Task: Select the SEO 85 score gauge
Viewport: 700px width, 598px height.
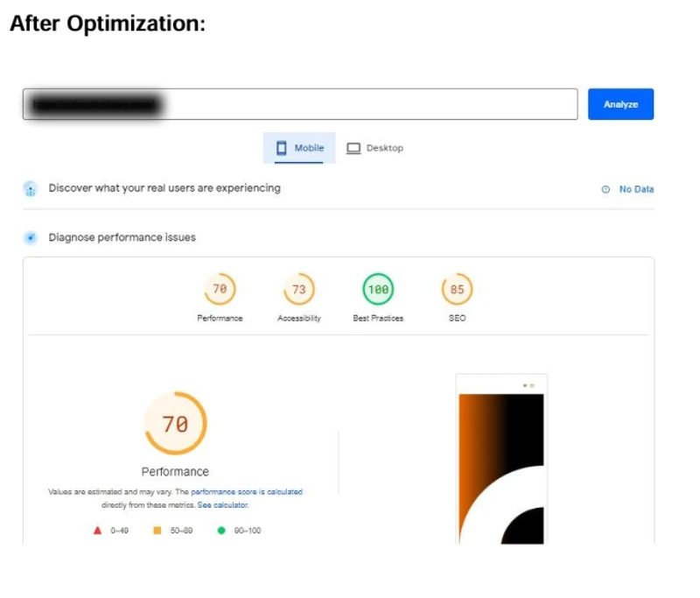Action: pyautogui.click(x=457, y=289)
